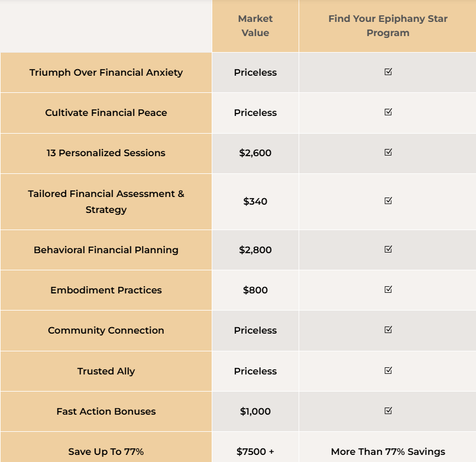Click the $340 price text
This screenshot has width=476, height=462.
point(255,201)
